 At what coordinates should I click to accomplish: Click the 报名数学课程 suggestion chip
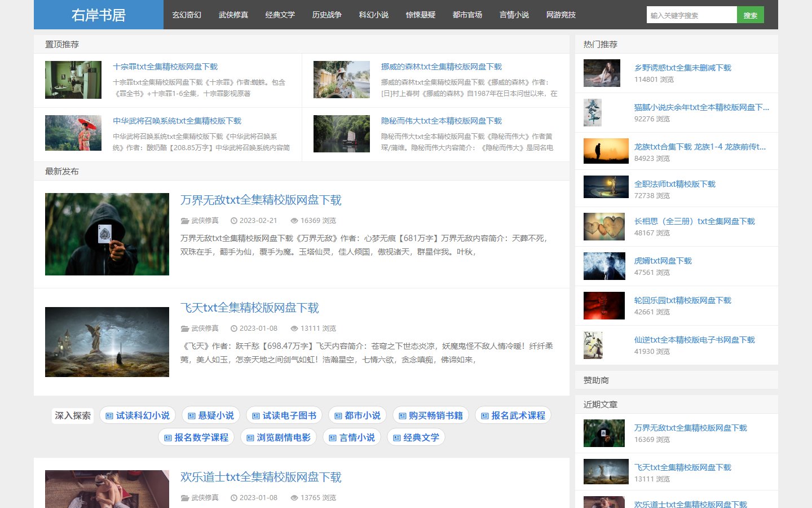point(196,437)
